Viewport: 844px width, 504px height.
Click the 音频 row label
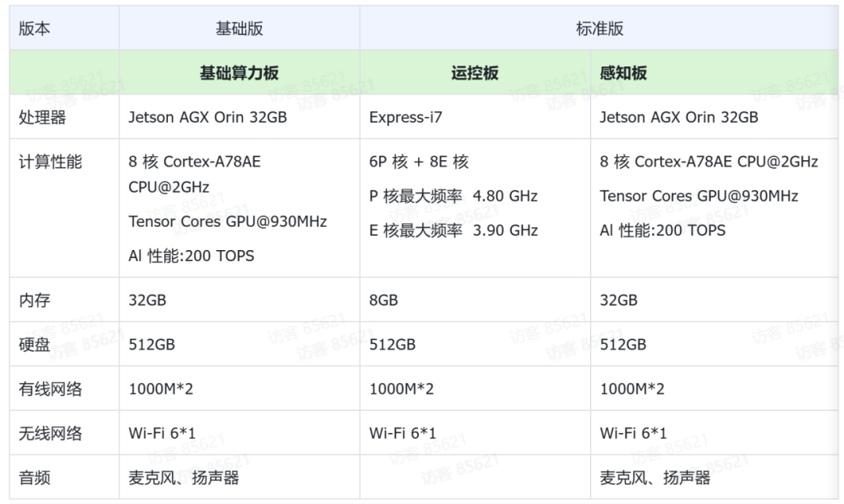[x=34, y=477]
